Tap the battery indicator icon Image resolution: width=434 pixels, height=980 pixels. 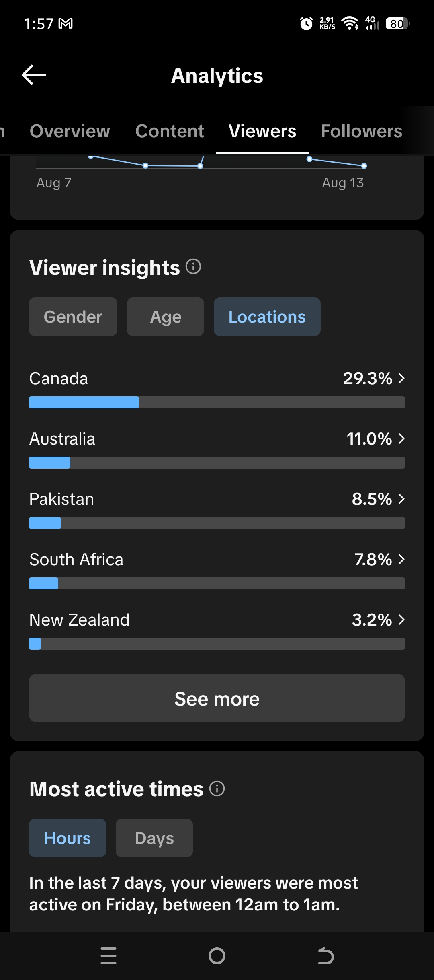pyautogui.click(x=397, y=23)
